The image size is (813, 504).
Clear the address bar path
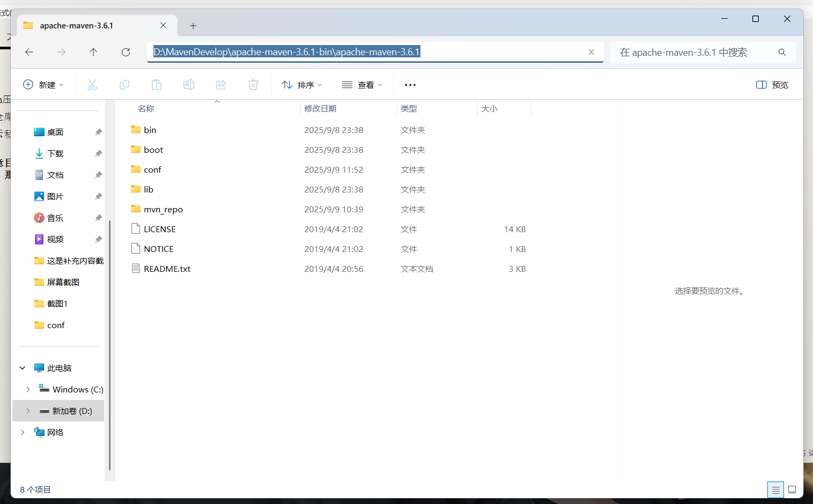point(591,52)
